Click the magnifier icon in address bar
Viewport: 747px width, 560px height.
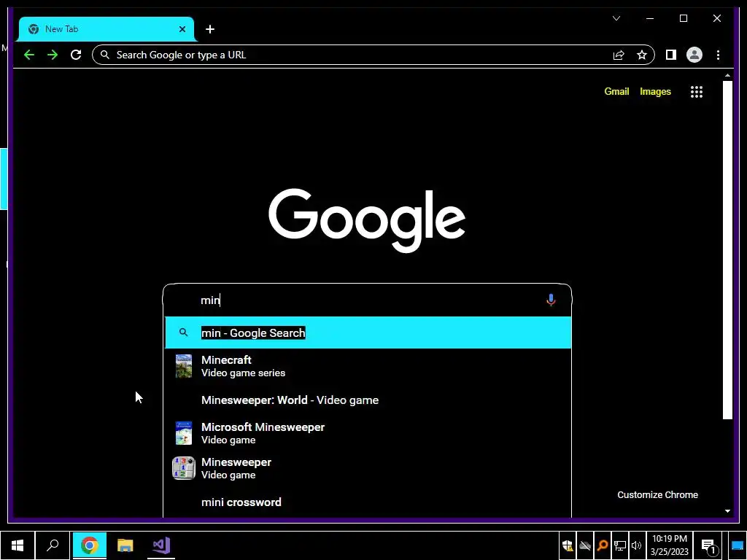[x=105, y=55]
